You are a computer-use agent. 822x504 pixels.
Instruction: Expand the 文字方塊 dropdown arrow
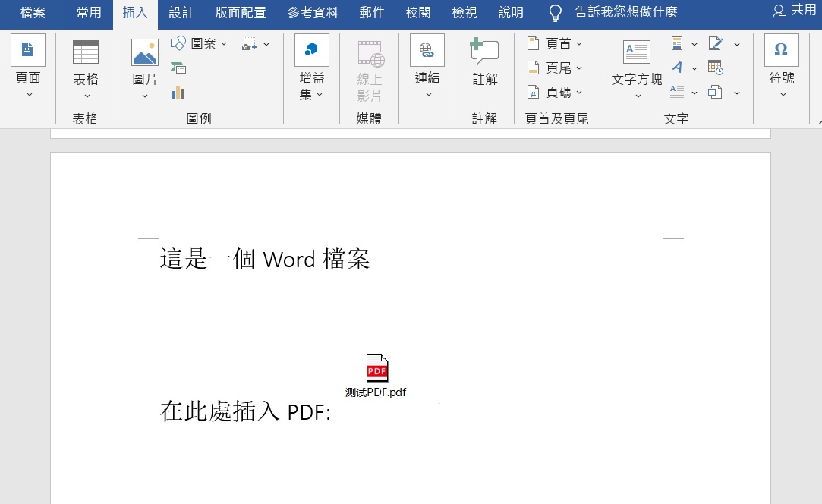point(638,96)
